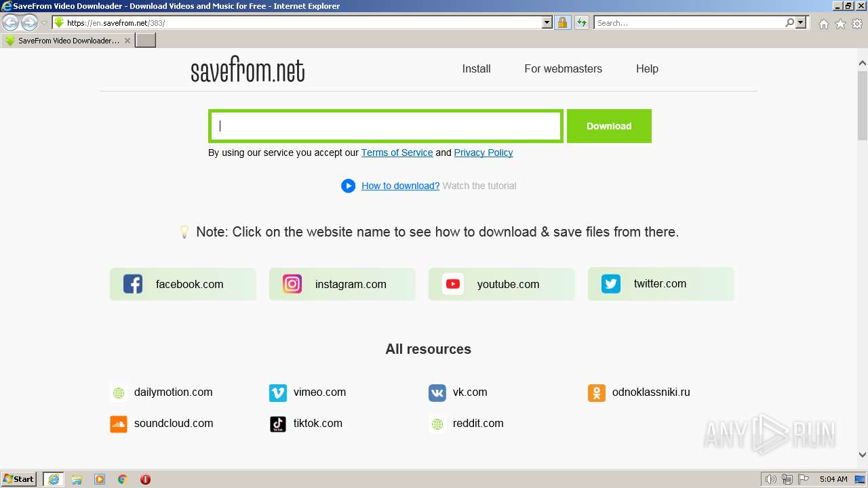Open media player taskbar icon
868x488 pixels.
click(100, 479)
